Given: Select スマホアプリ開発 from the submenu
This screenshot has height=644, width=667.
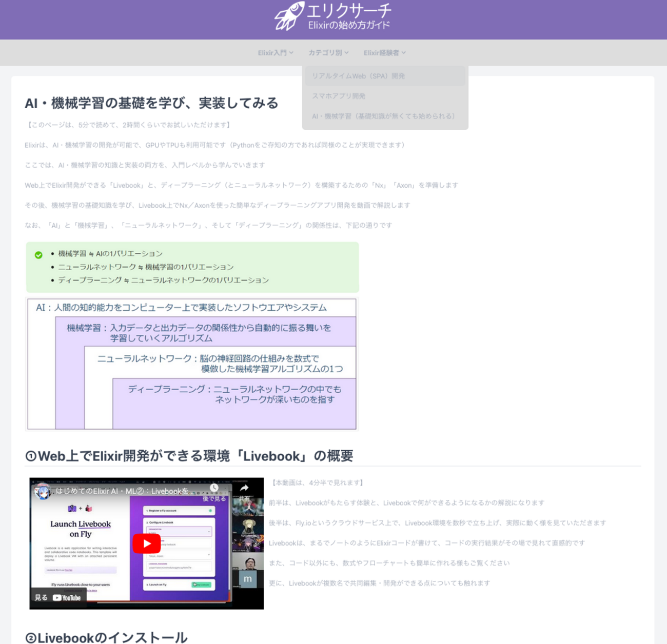Looking at the screenshot, I should pos(385,96).
